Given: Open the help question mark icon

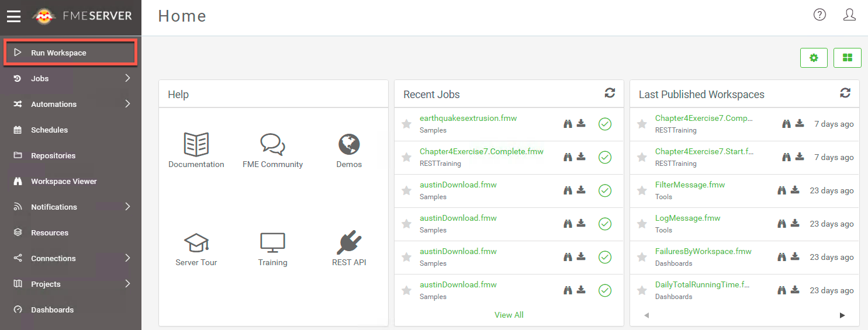Looking at the screenshot, I should click(x=820, y=15).
